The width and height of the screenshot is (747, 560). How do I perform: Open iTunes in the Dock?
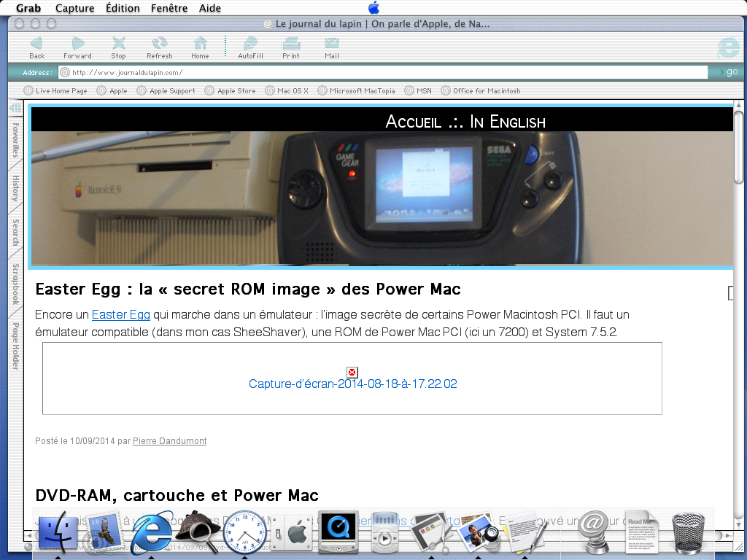tap(384, 532)
